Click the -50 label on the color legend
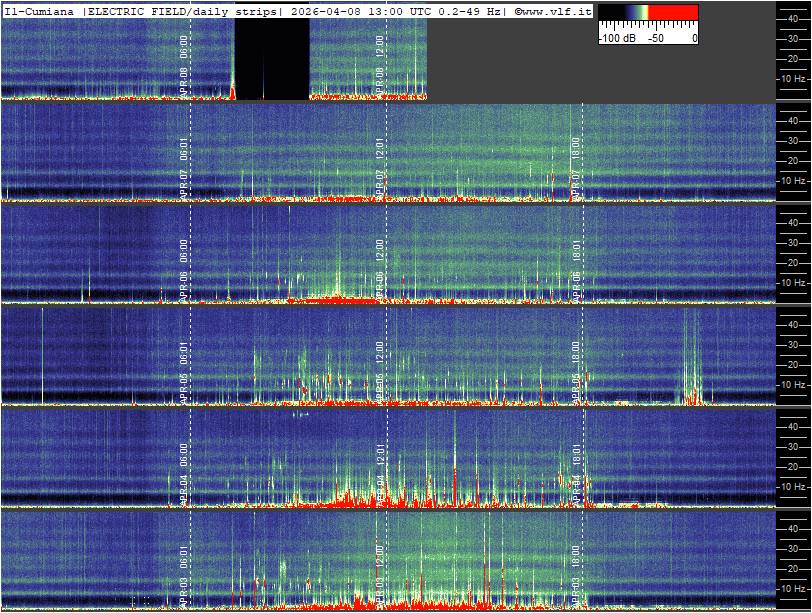 (x=656, y=38)
